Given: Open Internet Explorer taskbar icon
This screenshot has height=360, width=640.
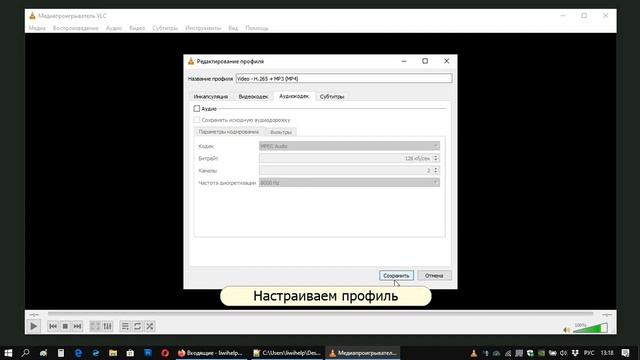Looking at the screenshot, I should point(96,353).
